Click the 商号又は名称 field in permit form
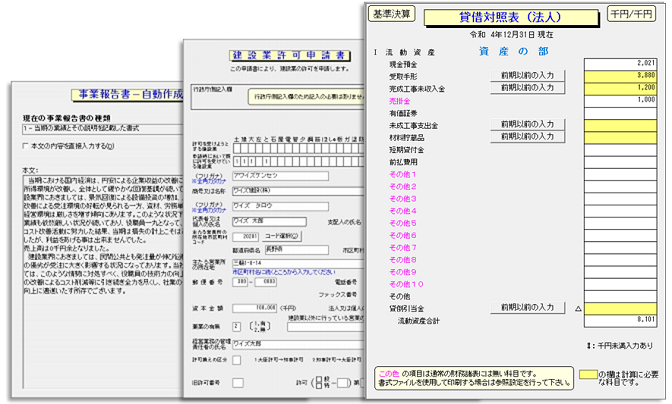 298,191
